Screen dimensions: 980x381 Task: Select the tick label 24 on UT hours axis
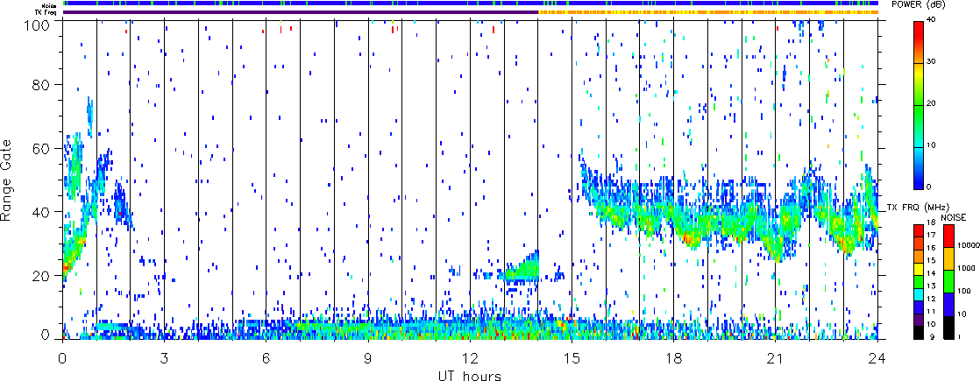point(877,358)
